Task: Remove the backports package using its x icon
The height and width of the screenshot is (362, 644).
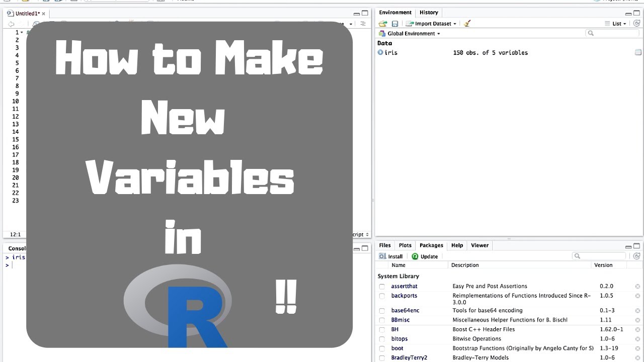Action: [637, 296]
